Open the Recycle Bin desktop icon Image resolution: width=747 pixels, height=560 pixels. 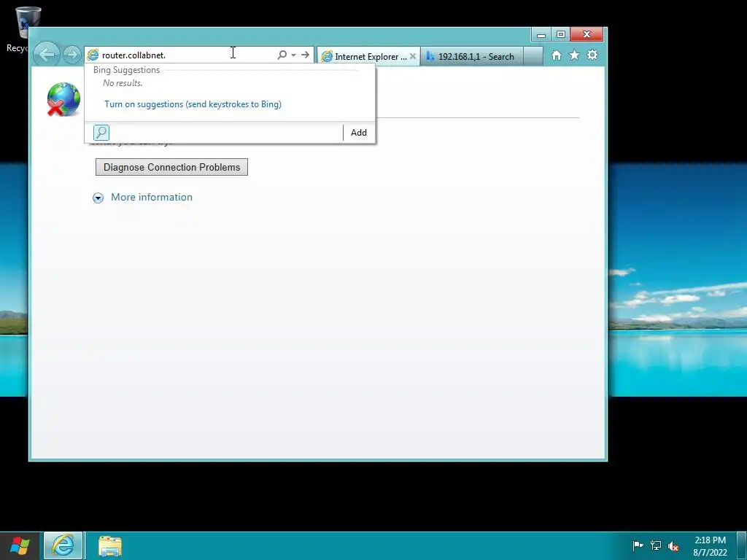(26, 28)
